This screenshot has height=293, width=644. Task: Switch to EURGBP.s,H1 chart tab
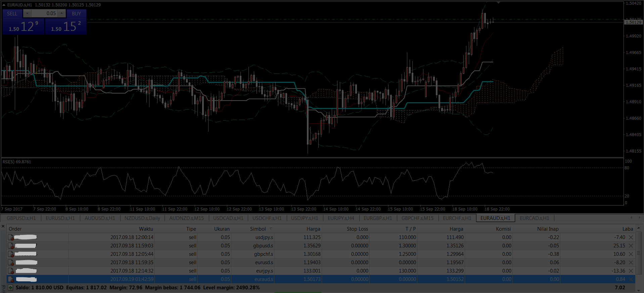(x=378, y=218)
